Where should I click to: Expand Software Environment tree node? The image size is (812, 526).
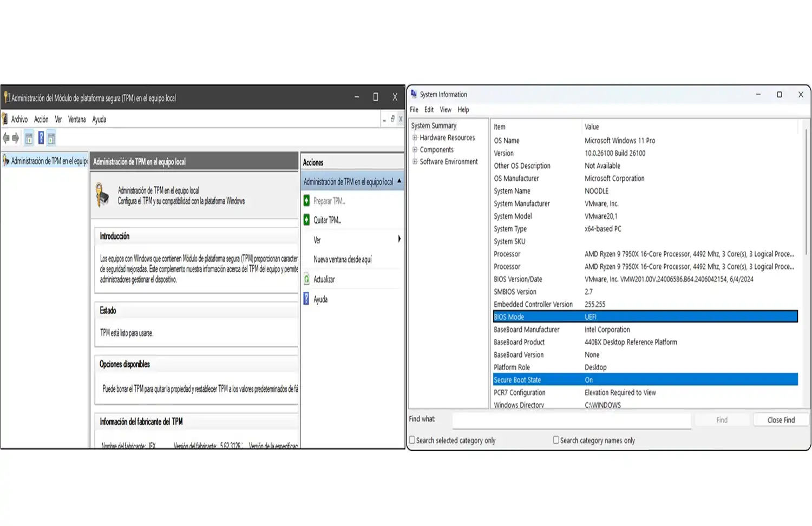tap(415, 161)
